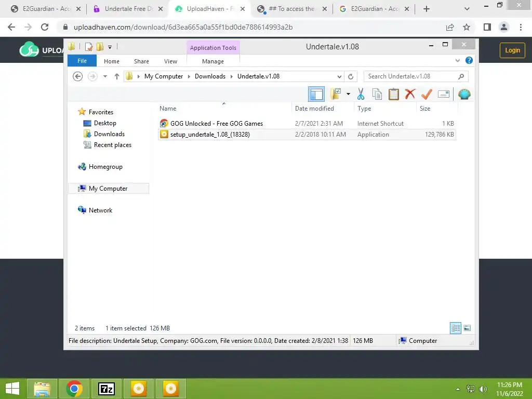Open recent locations dropdown arrow
The image size is (532, 399).
tap(105, 76)
